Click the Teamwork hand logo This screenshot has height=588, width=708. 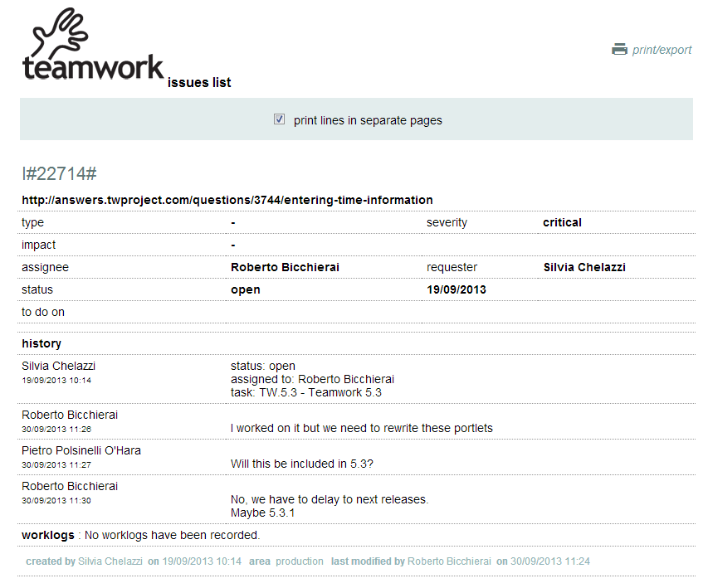pyautogui.click(x=60, y=35)
